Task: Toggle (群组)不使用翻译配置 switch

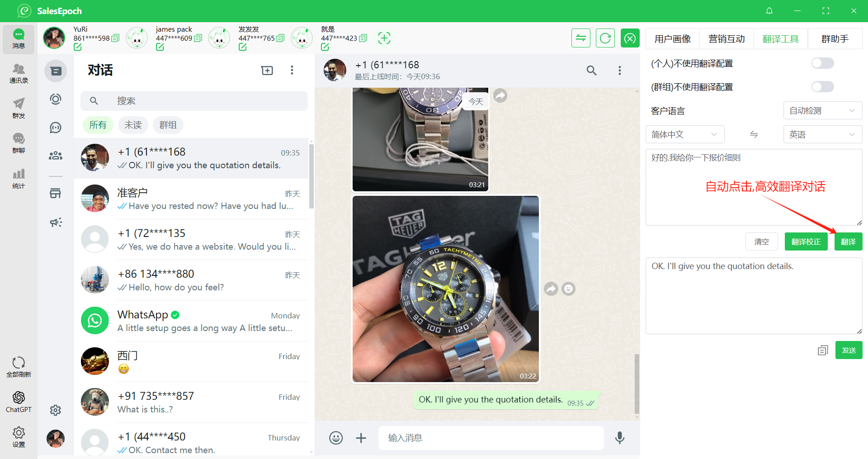Action: [822, 86]
